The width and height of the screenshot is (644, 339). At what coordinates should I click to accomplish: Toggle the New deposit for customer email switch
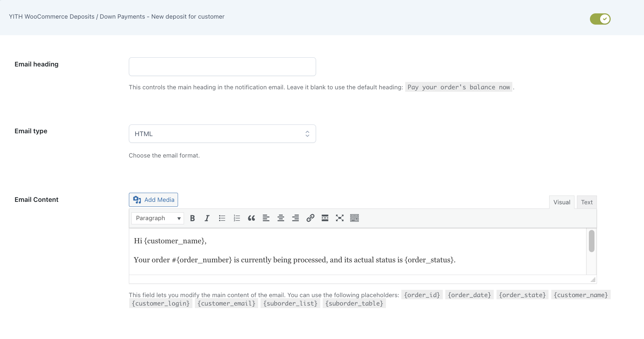(600, 19)
